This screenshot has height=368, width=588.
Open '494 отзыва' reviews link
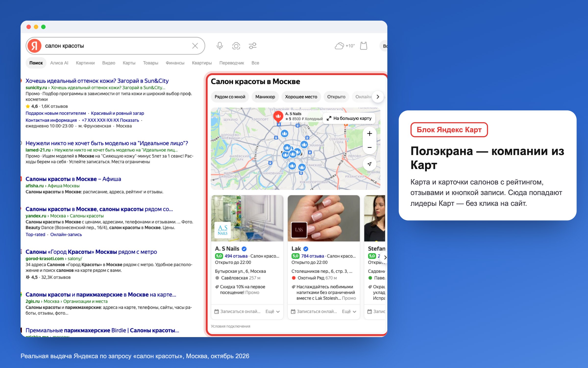point(236,256)
